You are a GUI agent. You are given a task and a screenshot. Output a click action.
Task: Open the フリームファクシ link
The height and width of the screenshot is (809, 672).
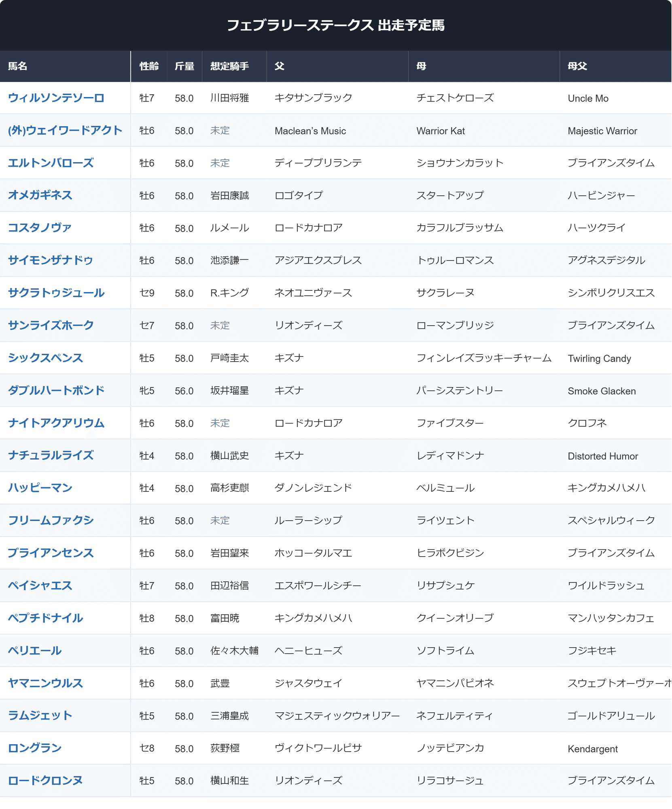point(51,520)
